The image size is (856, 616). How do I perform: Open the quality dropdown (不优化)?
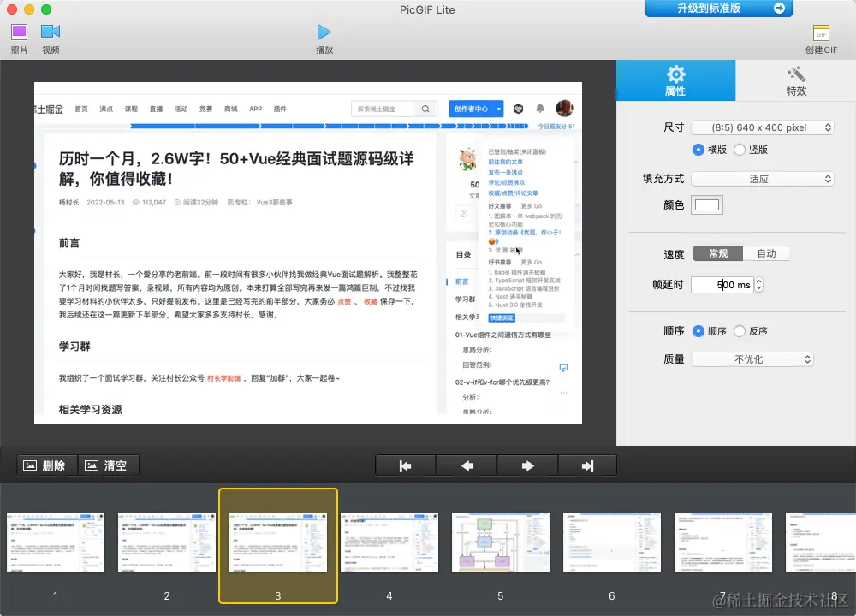752,359
